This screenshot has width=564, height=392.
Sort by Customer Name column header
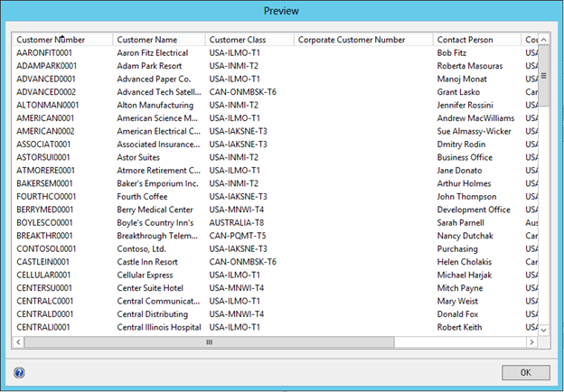point(159,40)
